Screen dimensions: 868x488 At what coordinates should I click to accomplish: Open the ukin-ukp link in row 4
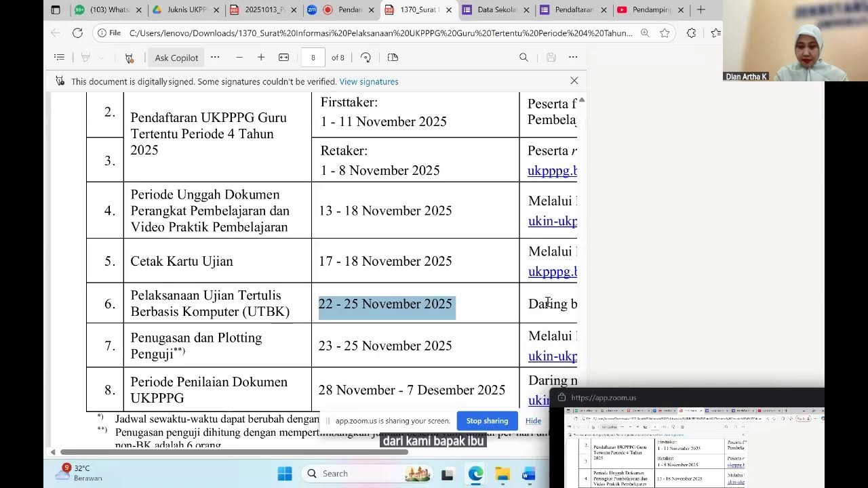pyautogui.click(x=553, y=221)
